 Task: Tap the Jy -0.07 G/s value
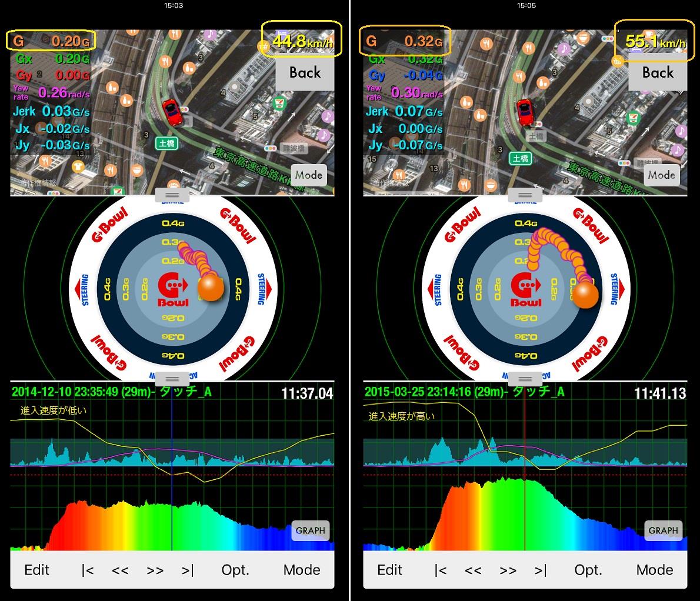click(x=418, y=145)
